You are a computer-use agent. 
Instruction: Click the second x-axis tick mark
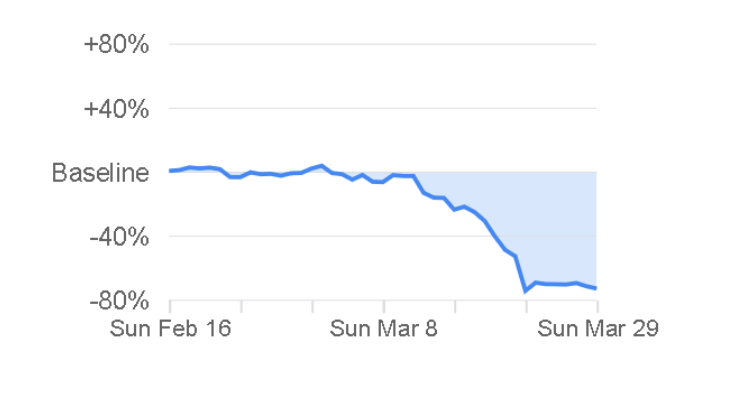241,306
